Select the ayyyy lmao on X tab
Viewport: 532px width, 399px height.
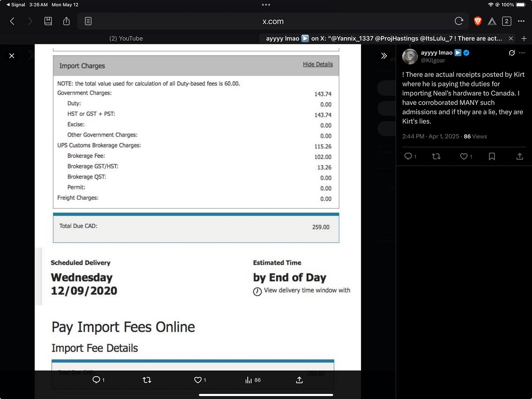tap(384, 38)
